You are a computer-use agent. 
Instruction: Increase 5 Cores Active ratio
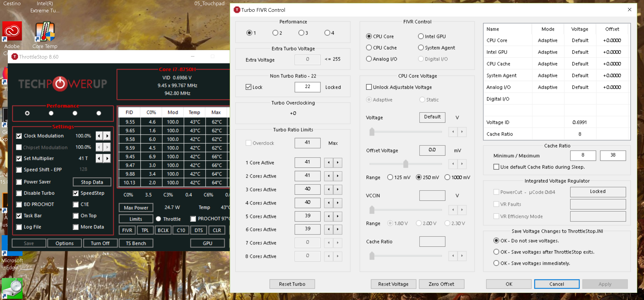(x=338, y=216)
